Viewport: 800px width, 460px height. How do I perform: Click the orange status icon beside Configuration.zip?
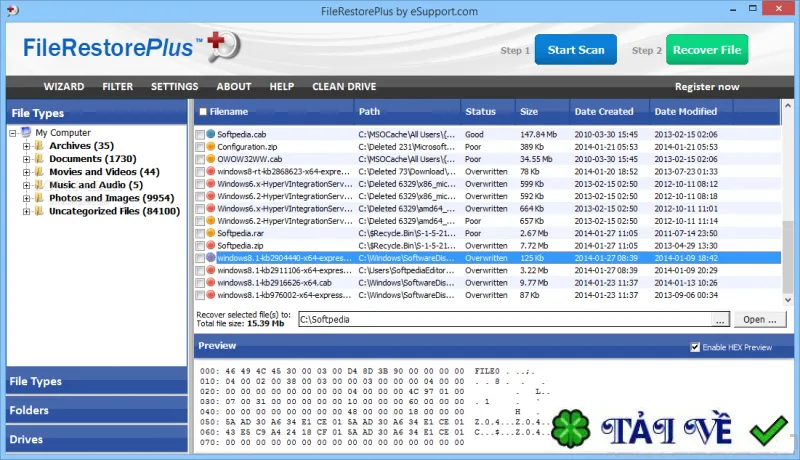211,146
